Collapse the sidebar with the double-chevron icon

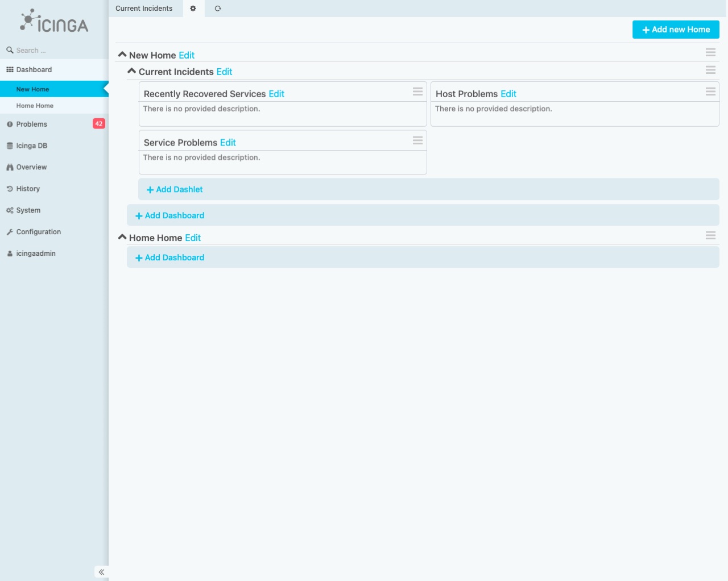point(101,572)
